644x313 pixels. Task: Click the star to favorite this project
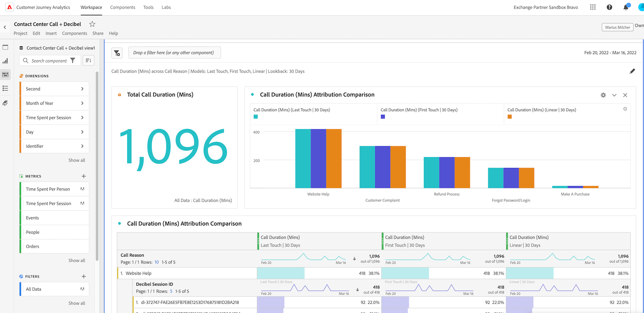pyautogui.click(x=92, y=24)
